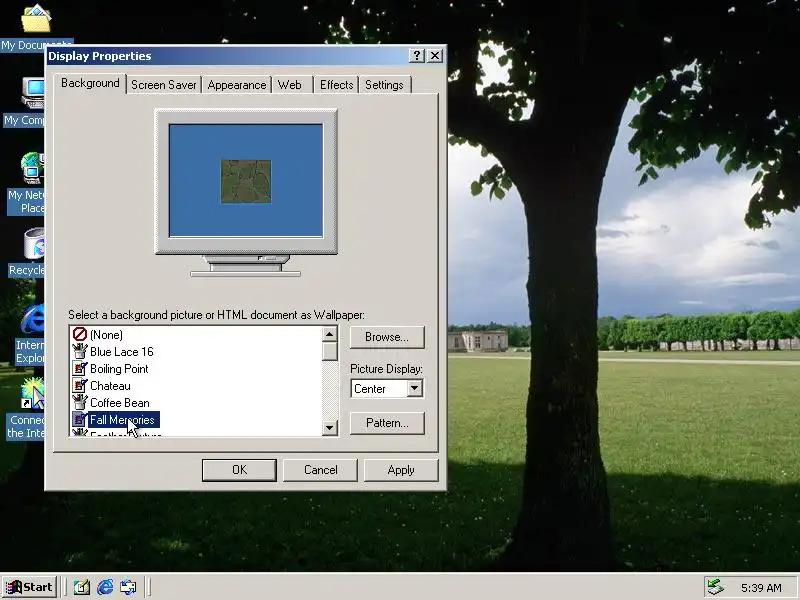The height and width of the screenshot is (600, 800).
Task: Switch to the Screen Saver tab
Action: [x=164, y=85]
